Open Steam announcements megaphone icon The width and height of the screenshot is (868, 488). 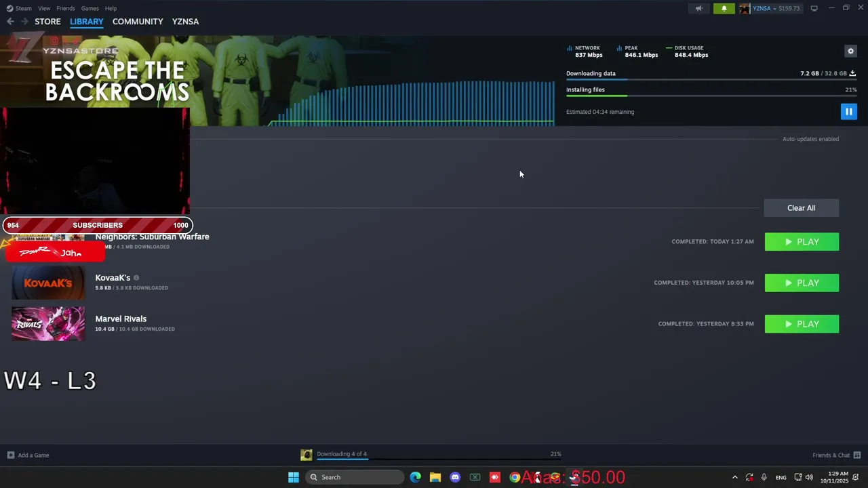pyautogui.click(x=698, y=8)
